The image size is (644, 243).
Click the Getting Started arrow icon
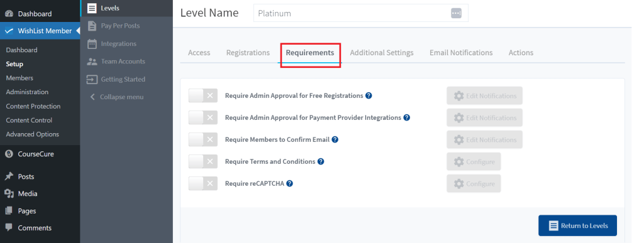pyautogui.click(x=92, y=80)
